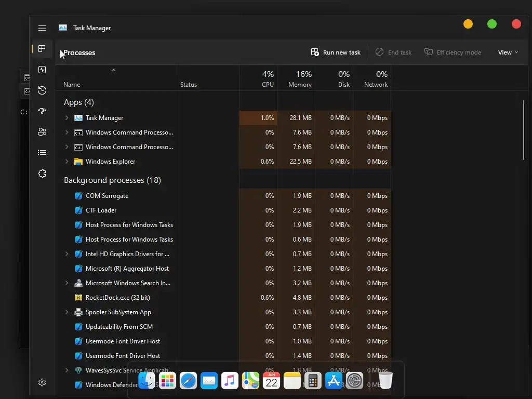Select Microsoft (R) Aggregator Host row

tap(223, 269)
